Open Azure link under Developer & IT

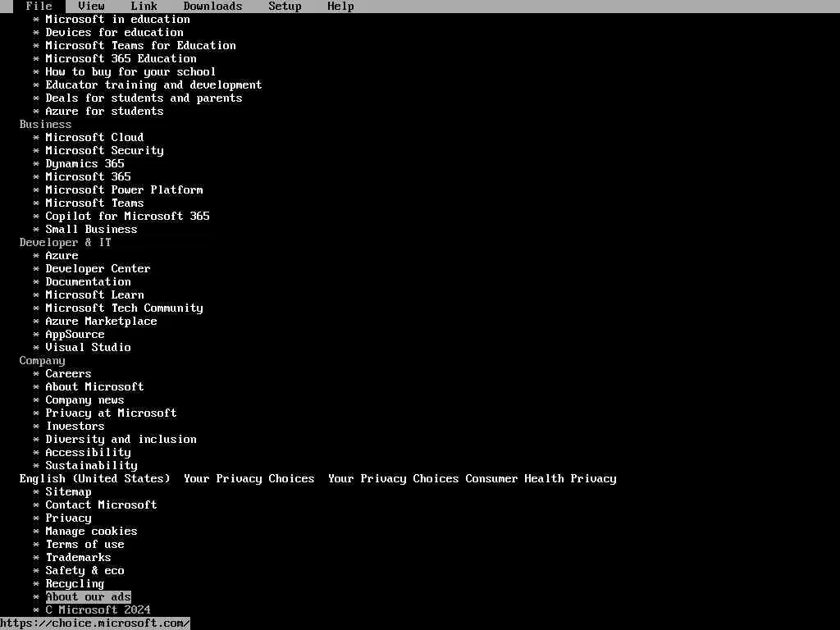[62, 256]
